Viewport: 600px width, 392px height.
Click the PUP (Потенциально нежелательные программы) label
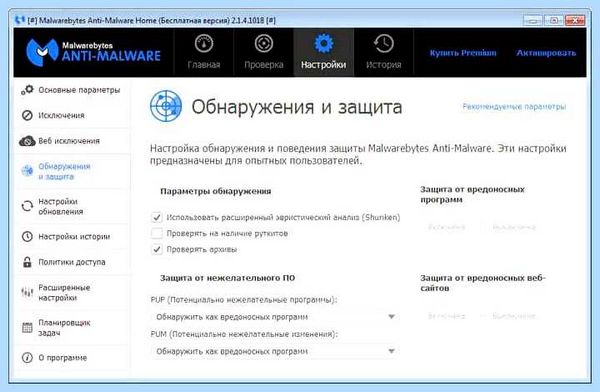(x=244, y=300)
